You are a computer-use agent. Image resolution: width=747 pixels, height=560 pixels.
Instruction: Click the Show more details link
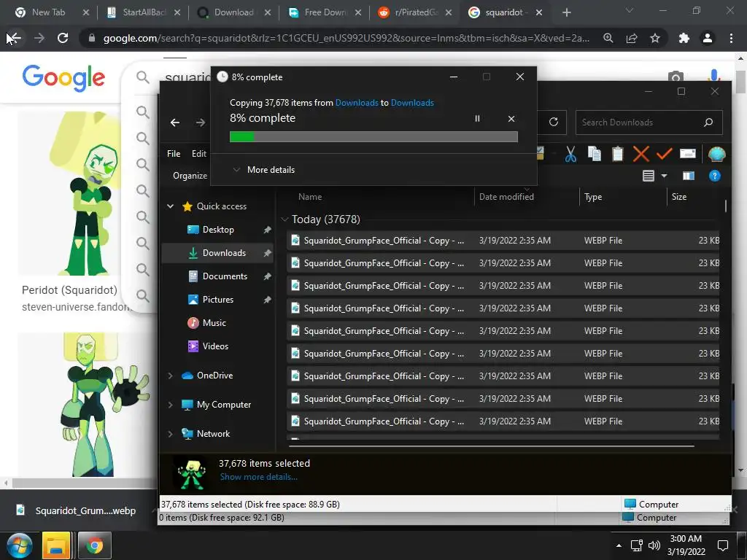[x=259, y=477]
